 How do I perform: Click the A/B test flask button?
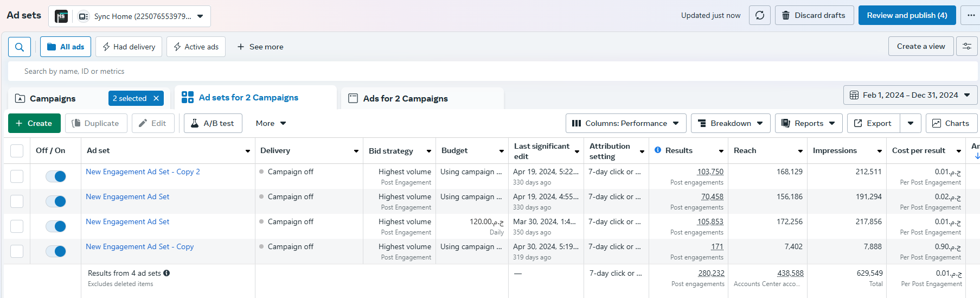213,123
